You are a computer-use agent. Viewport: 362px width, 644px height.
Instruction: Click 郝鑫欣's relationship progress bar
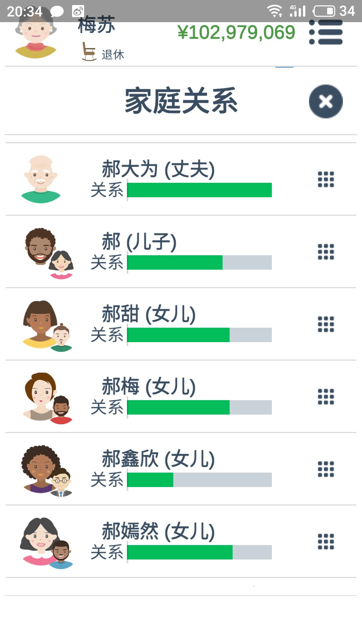click(199, 480)
